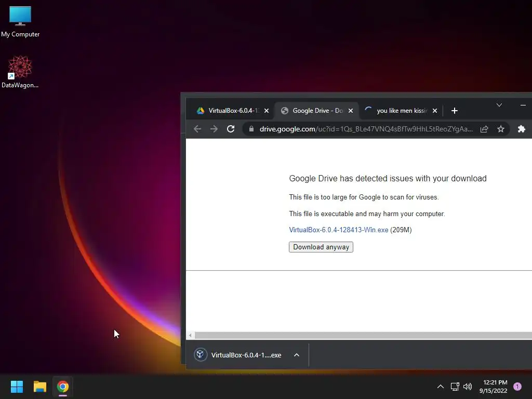Click the Download anyway button
The width and height of the screenshot is (532, 399).
pos(321,247)
